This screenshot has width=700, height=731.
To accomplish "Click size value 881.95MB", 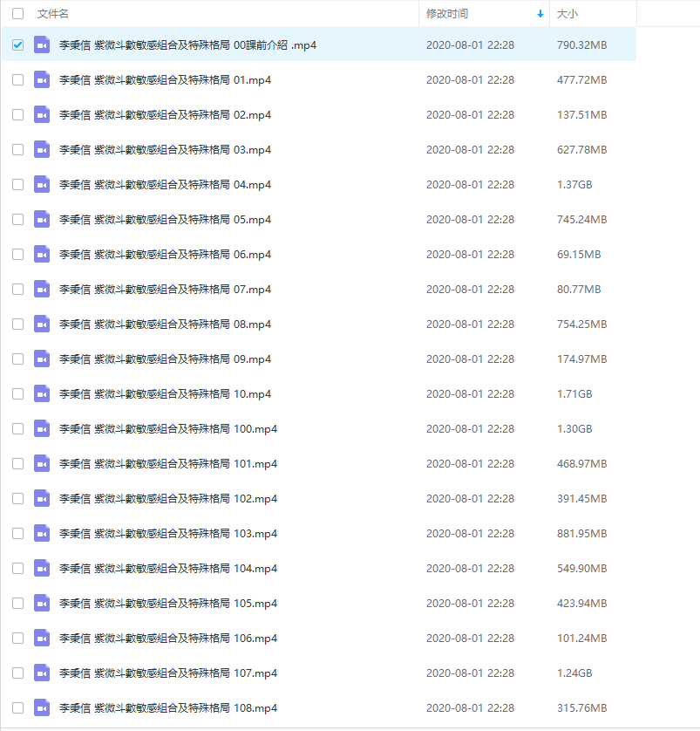I will click(581, 533).
